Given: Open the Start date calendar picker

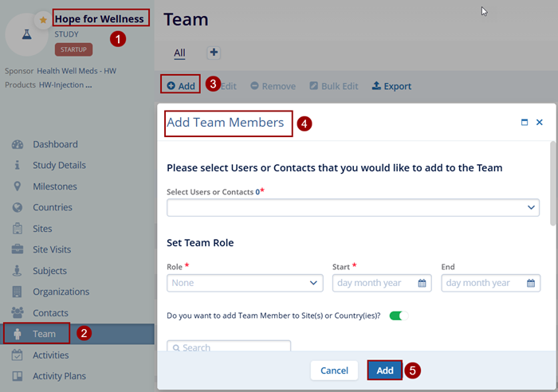Looking at the screenshot, I should (423, 283).
